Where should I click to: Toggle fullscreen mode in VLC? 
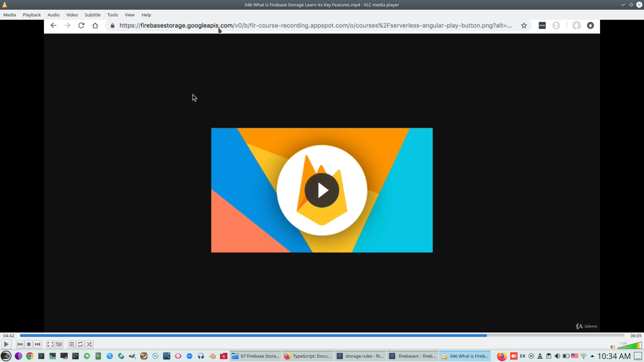pos(50,344)
